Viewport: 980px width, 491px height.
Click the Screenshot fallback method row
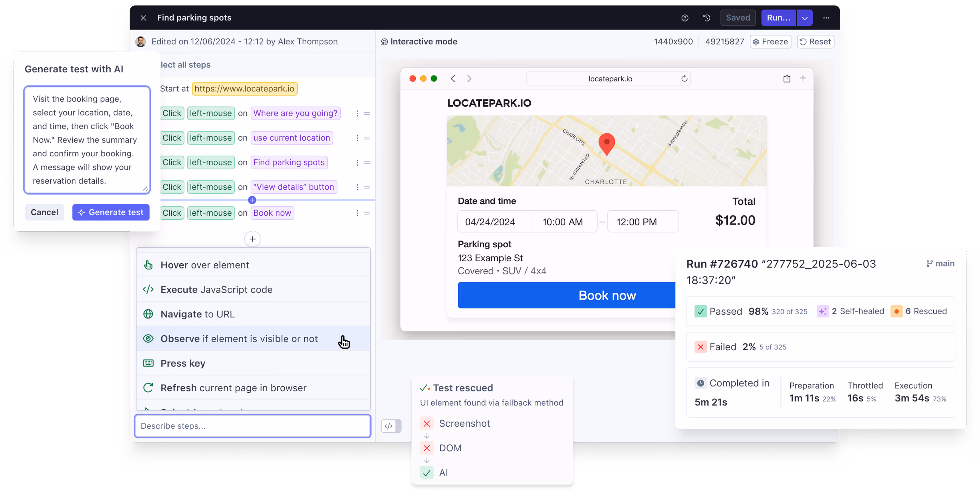tap(455, 424)
